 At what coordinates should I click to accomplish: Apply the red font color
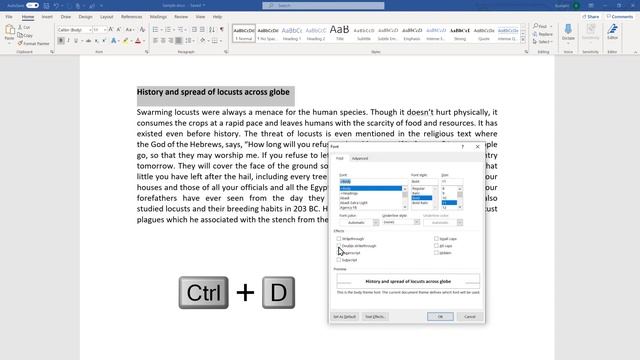(138, 41)
